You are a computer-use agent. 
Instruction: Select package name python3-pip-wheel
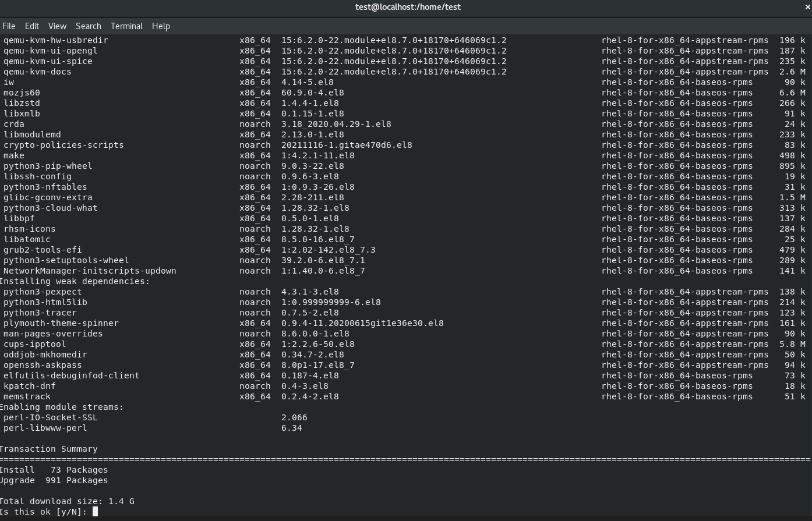48,166
